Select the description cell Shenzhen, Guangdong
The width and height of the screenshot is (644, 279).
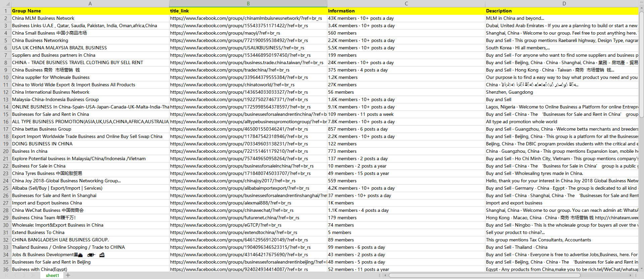[x=562, y=92]
